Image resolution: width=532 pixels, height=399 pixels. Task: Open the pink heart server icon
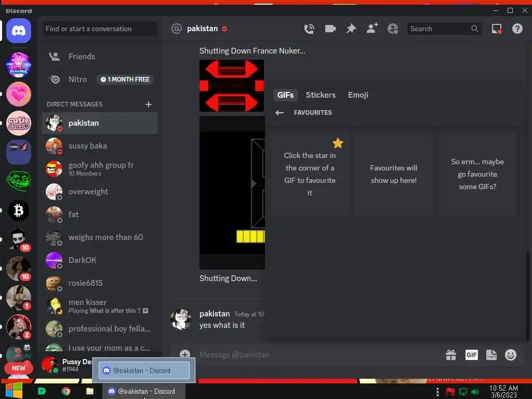19,94
